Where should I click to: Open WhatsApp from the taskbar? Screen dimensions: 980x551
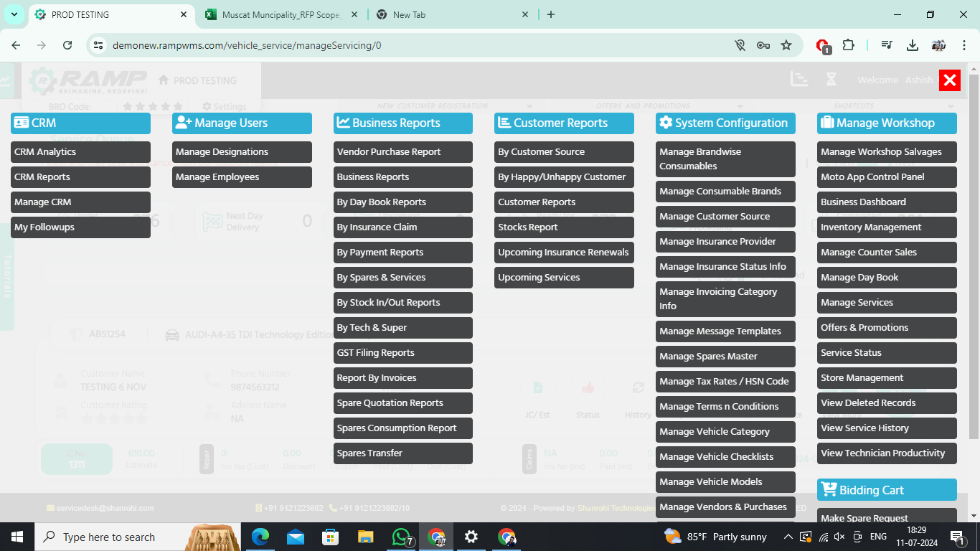tap(402, 537)
